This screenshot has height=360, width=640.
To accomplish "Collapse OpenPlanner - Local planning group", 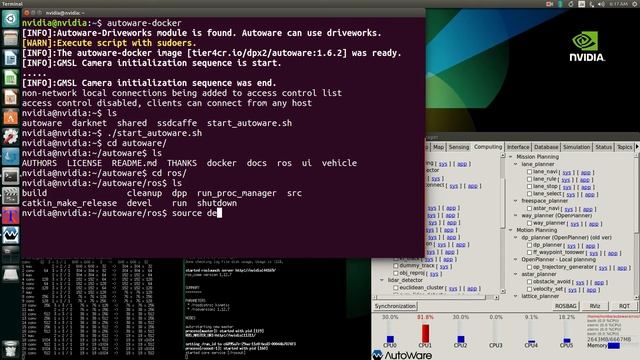I will pyautogui.click(x=516, y=260).
